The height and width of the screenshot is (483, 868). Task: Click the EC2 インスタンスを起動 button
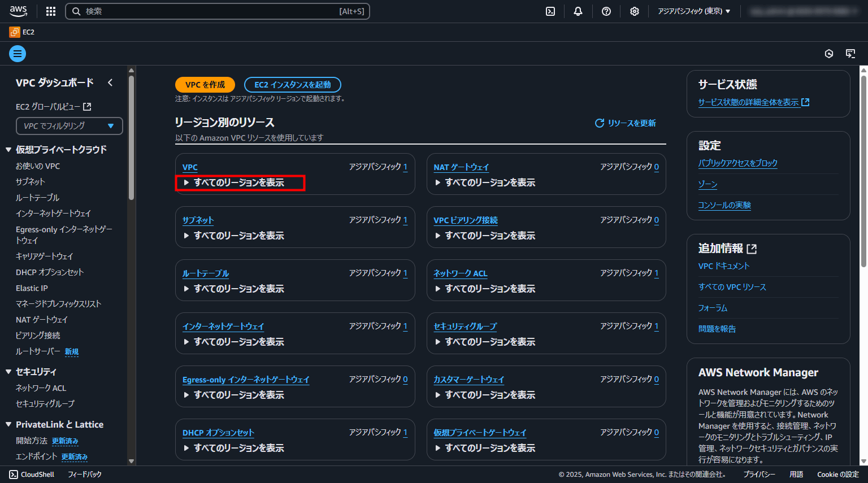pos(293,85)
